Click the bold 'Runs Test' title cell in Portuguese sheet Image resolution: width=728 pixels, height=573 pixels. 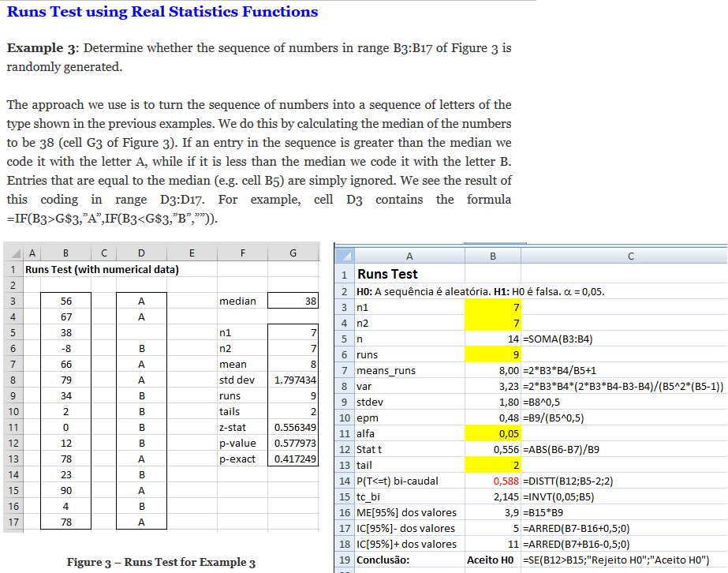pos(409,274)
